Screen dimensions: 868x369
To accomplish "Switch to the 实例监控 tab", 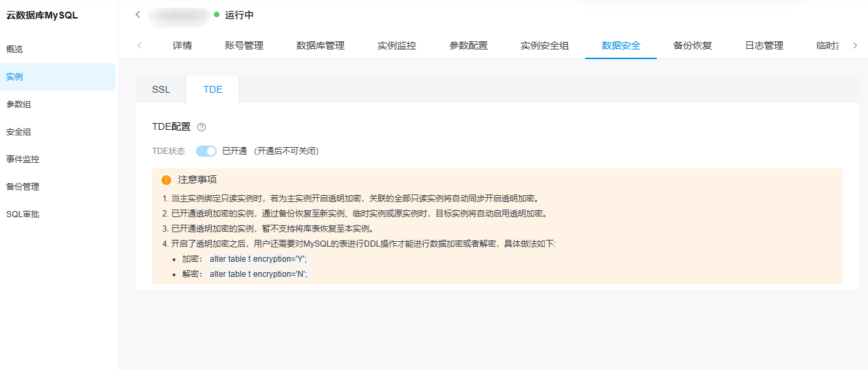I will pos(397,45).
